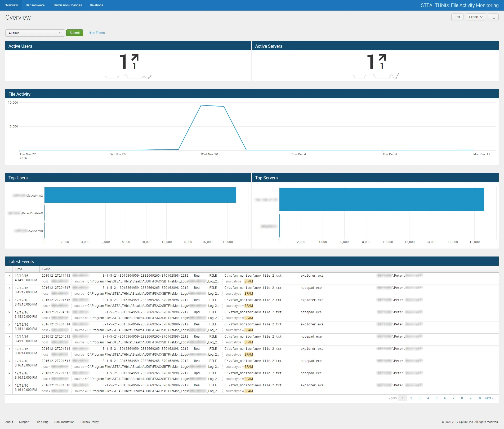Image resolution: width=504 pixels, height=429 pixels.
Task: Open the Overview tab
Action: (11, 5)
